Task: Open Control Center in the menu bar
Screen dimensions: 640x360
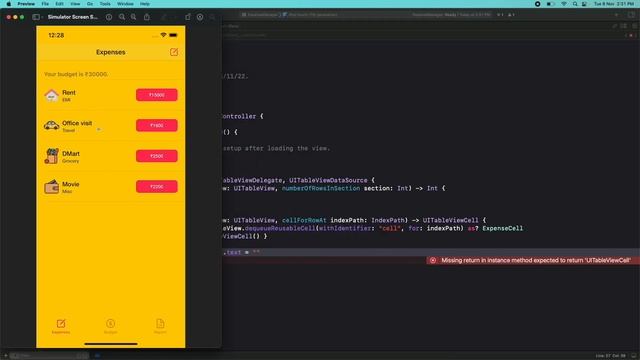Action: pyautogui.click(x=584, y=4)
